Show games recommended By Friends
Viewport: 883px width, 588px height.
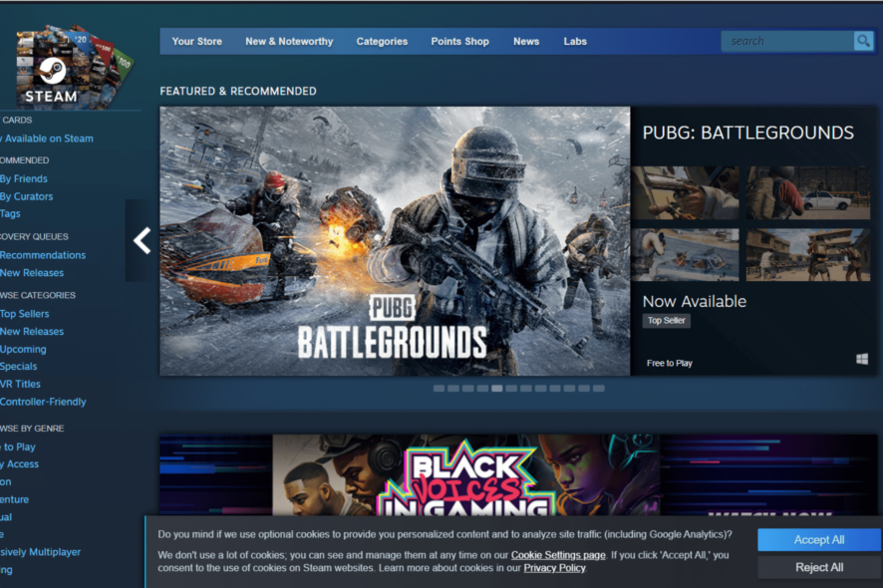[x=24, y=178]
